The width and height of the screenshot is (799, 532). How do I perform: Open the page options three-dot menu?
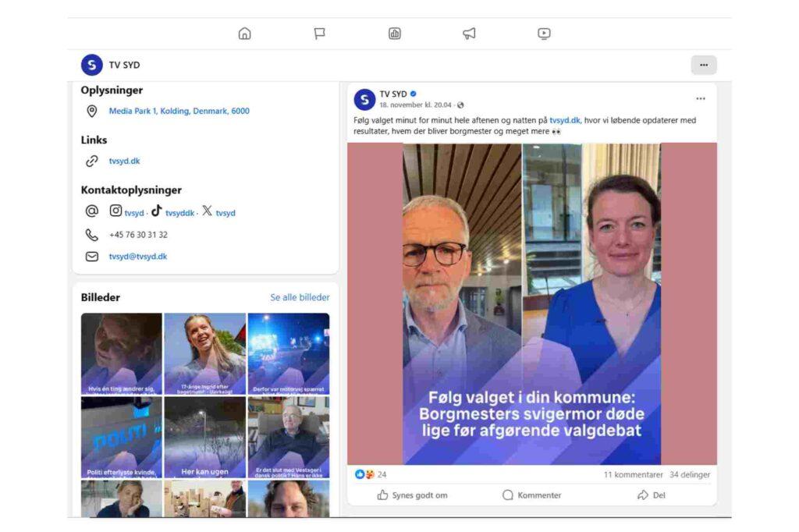pyautogui.click(x=703, y=65)
